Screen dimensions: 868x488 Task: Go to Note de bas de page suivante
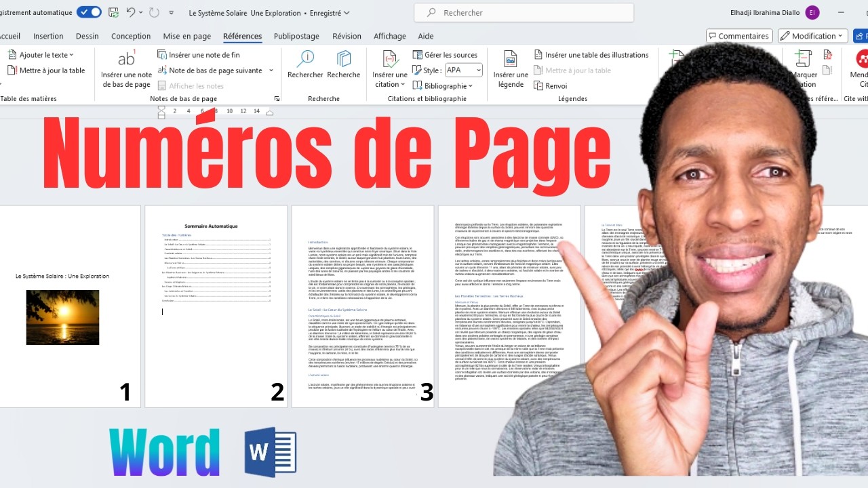(210, 70)
